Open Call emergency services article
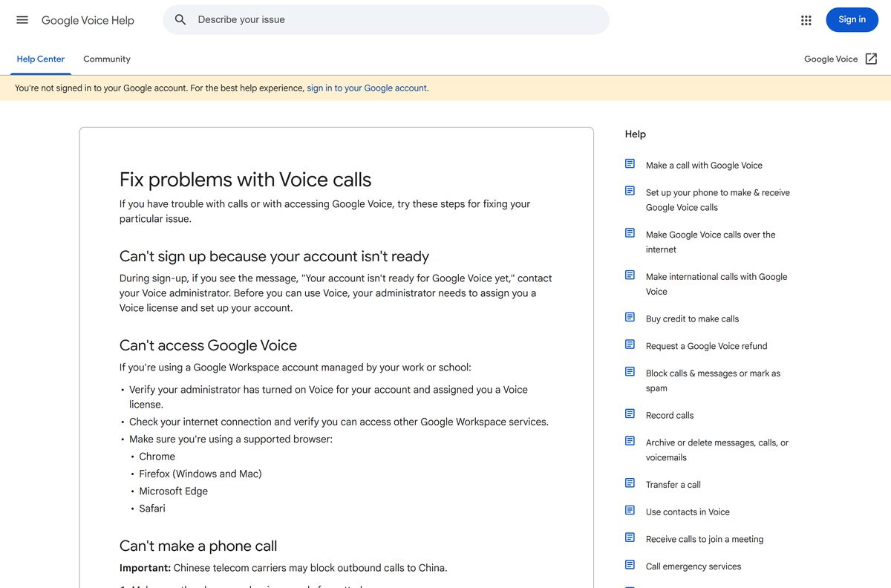The width and height of the screenshot is (891, 588). 693,566
